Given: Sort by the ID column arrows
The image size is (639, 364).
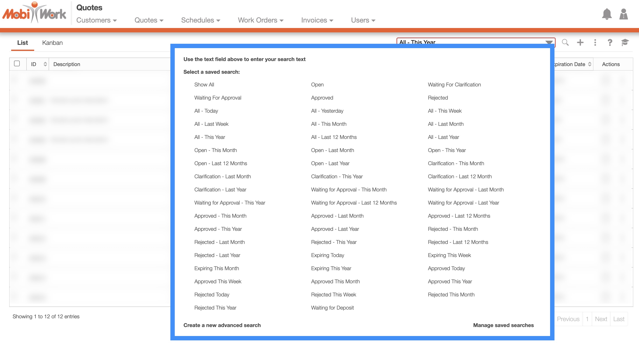Looking at the screenshot, I should pyautogui.click(x=45, y=64).
